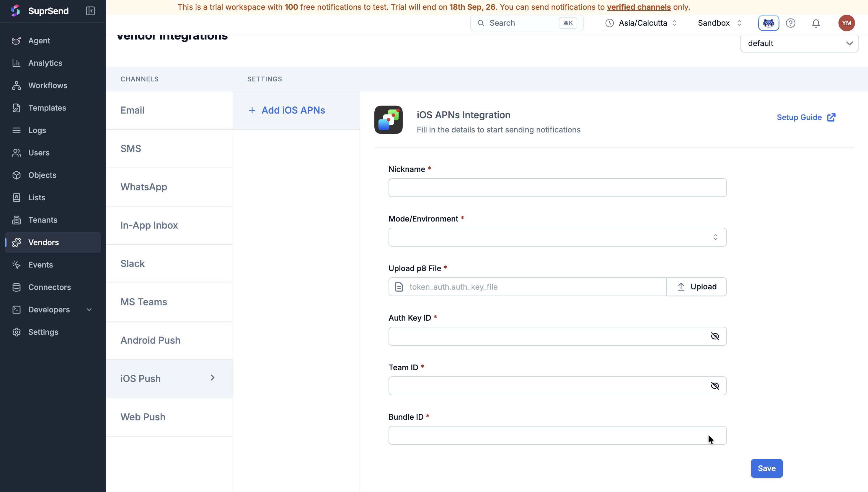Open the notifications bell
Viewport: 868px width, 492px height.
[x=816, y=23]
